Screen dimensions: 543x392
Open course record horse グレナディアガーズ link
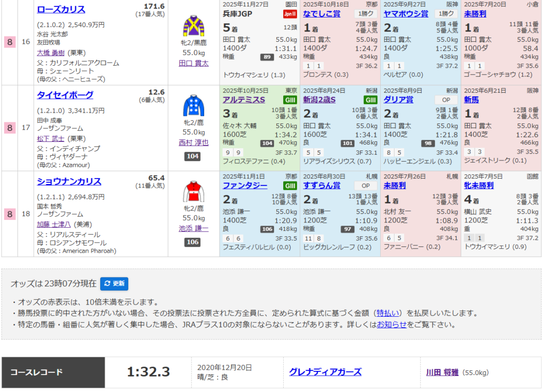325,372
